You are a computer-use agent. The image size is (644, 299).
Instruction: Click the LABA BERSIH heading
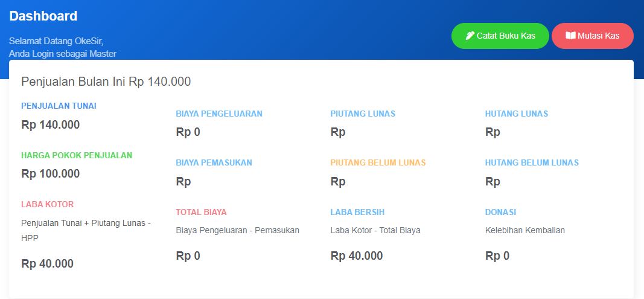point(357,212)
